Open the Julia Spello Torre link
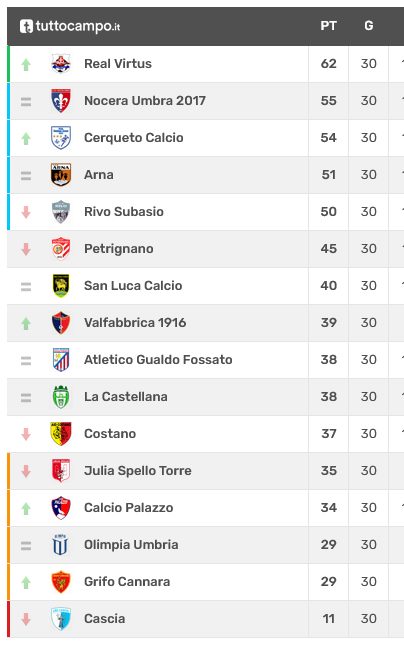Image resolution: width=404 pixels, height=650 pixels. (138, 471)
